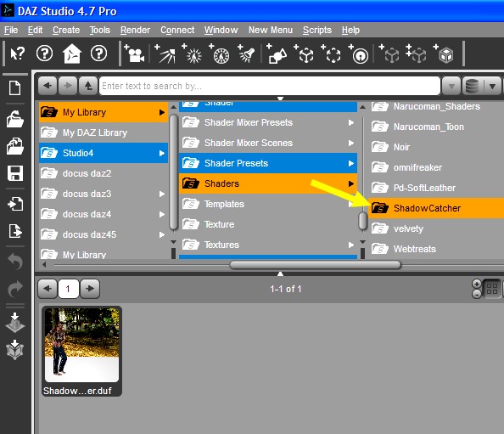This screenshot has width=504, height=434.
Task: Select the ShadowCatcher .duf thumbnail
Action: click(x=81, y=351)
